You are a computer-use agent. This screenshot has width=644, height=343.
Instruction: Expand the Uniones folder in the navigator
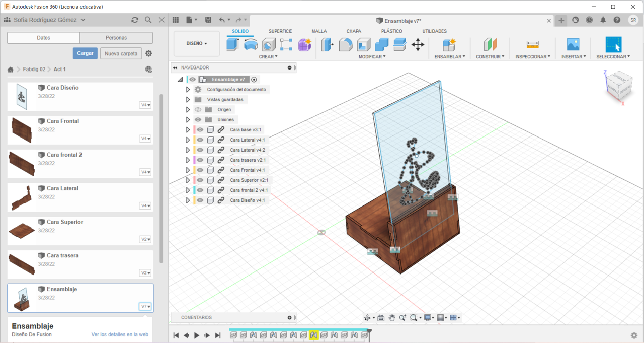188,120
